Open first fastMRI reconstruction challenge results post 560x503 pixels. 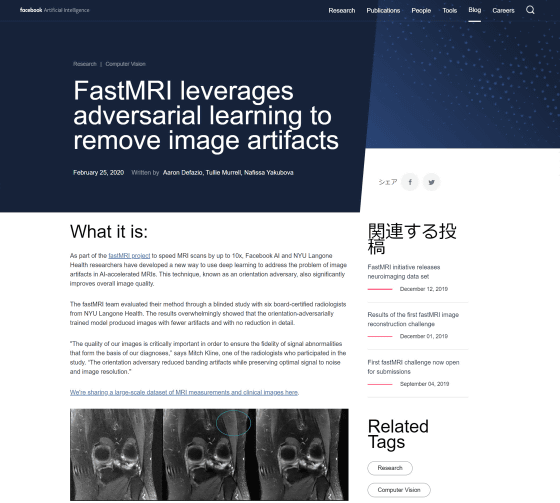coord(413,319)
